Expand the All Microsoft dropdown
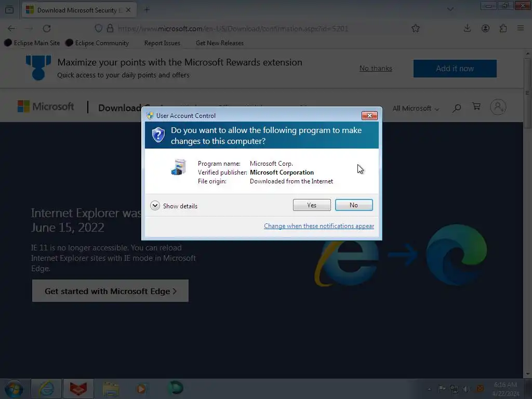Image resolution: width=532 pixels, height=399 pixels. [x=416, y=109]
